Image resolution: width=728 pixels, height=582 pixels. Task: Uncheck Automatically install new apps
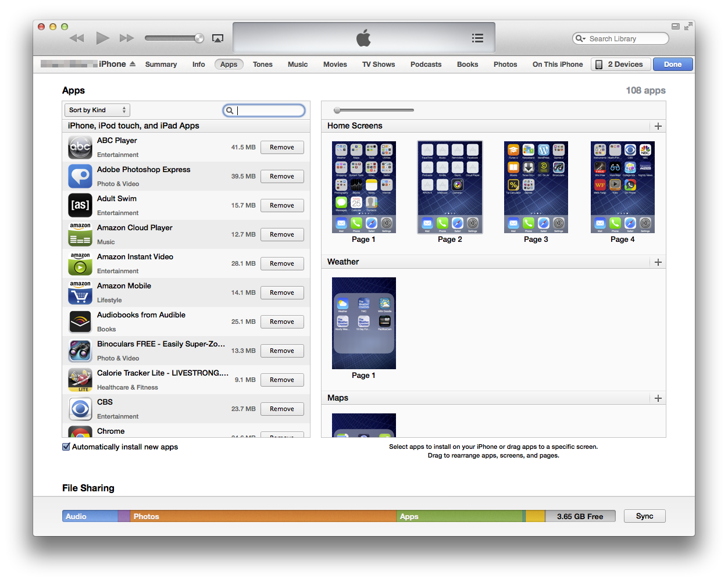click(x=66, y=447)
